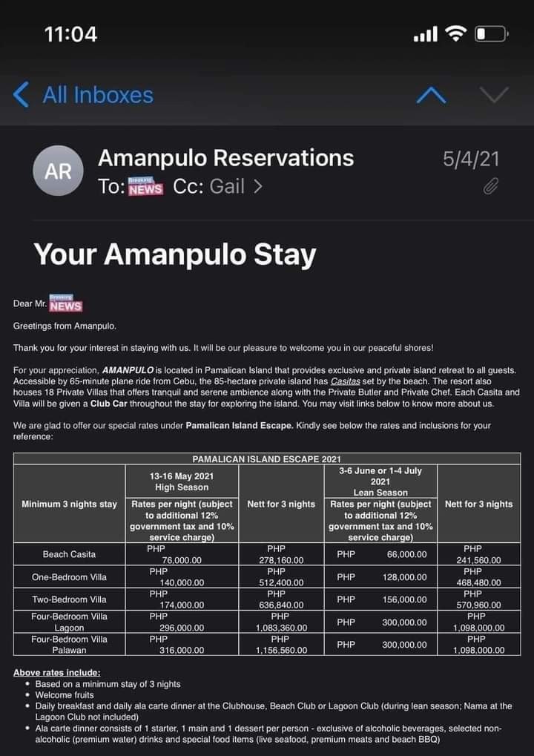Tap the 11:04 status bar clock

71,34
